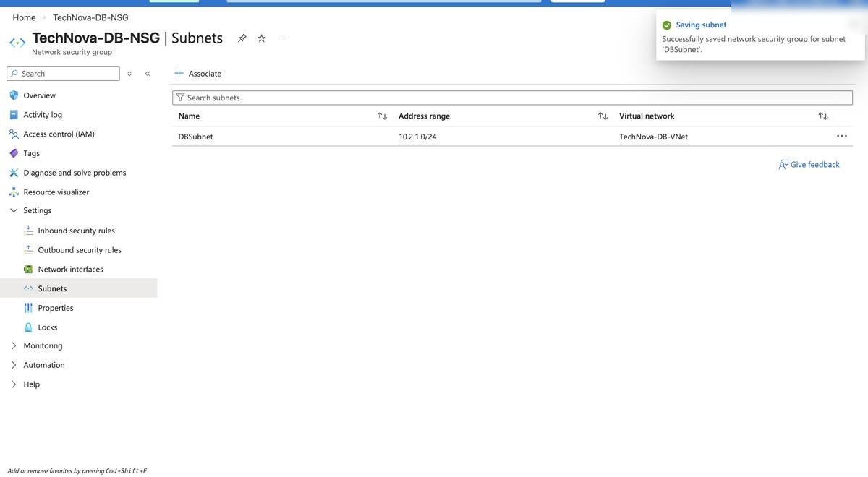Sort the table by Address range arrows

point(603,116)
